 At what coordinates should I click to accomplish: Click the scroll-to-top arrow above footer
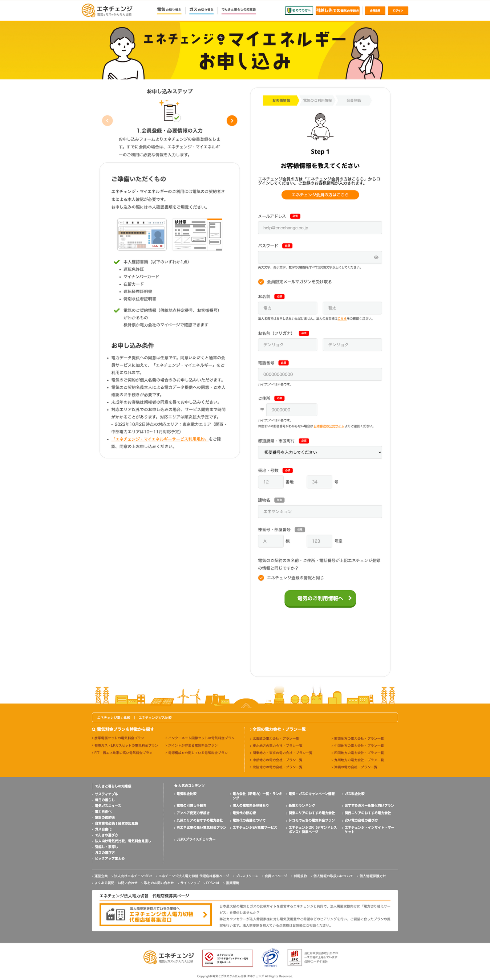tap(246, 705)
